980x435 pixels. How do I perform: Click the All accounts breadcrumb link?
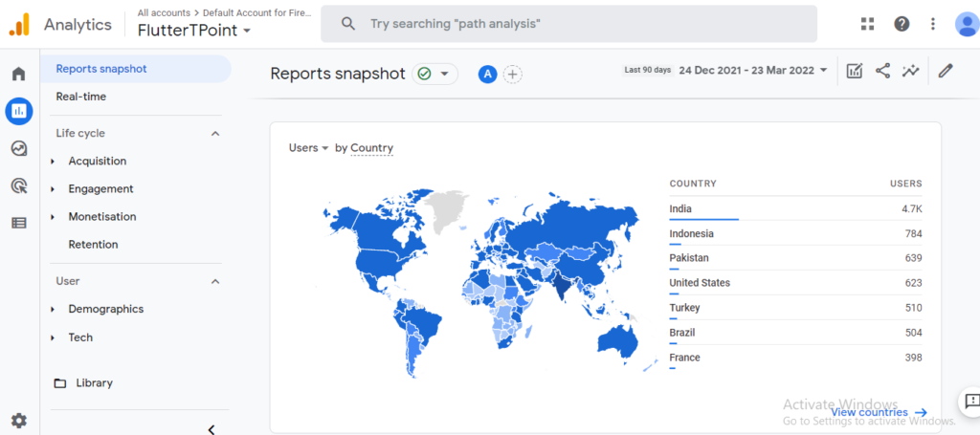164,12
